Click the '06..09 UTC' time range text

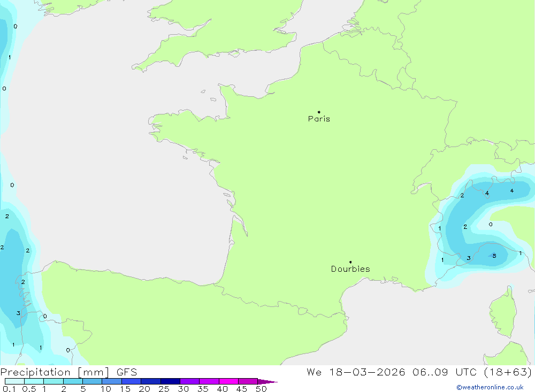pyautogui.click(x=444, y=372)
